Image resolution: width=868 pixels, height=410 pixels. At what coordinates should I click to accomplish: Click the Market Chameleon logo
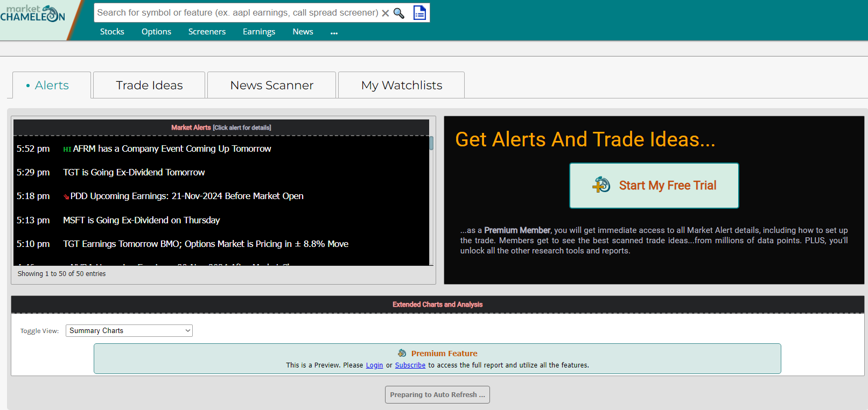(x=32, y=13)
